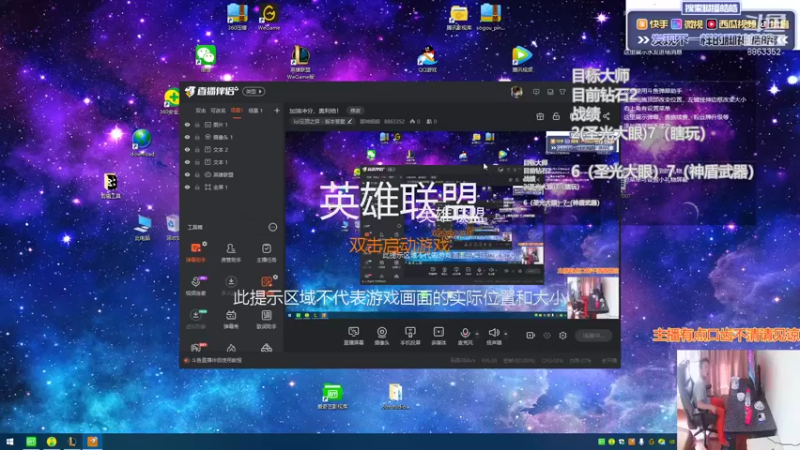Toggle visibility of 文本 2 layer

[x=187, y=149]
